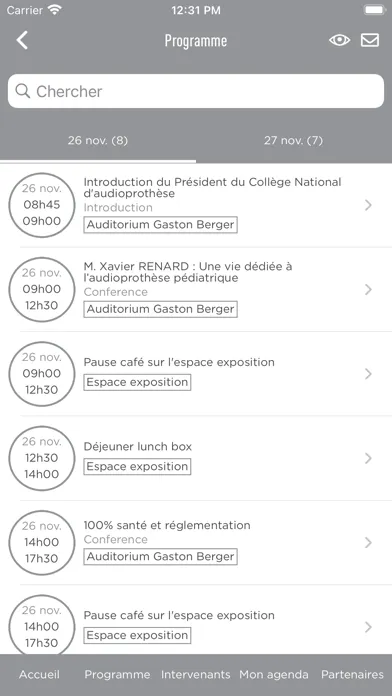Select the 26 nov. (8) tab
392x696 pixels.
pos(98,141)
